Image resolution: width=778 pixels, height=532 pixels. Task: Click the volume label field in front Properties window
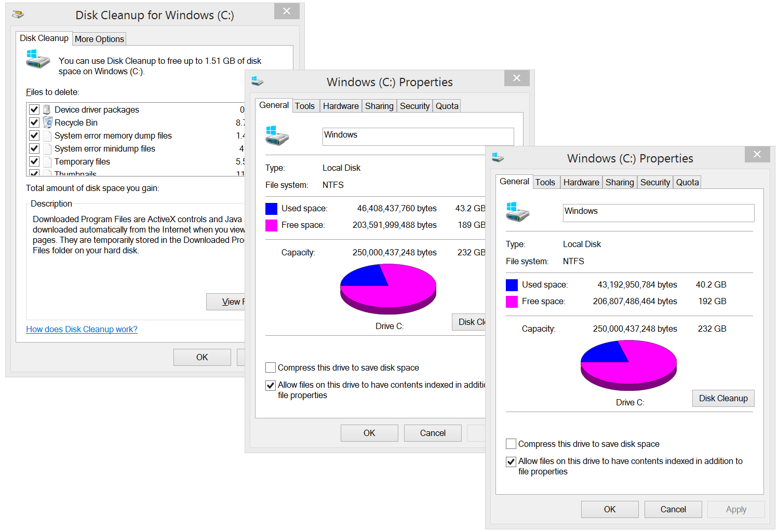coord(659,213)
